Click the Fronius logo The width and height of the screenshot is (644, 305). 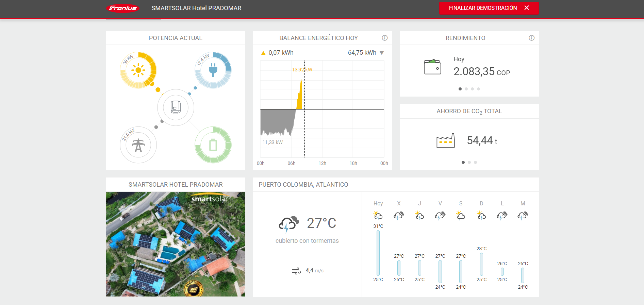tap(123, 8)
